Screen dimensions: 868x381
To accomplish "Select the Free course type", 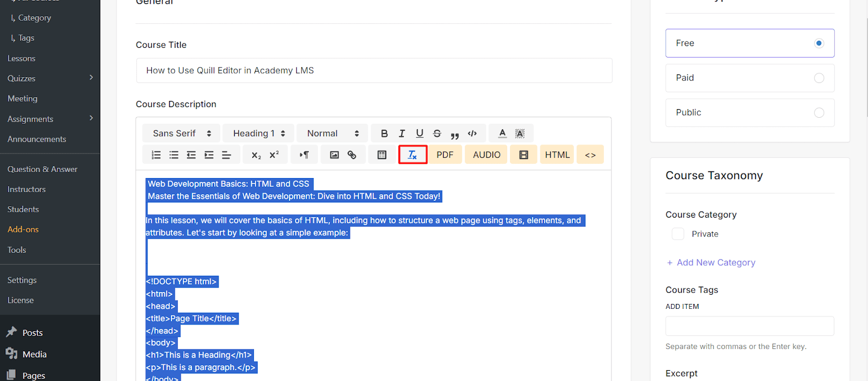I will (750, 43).
